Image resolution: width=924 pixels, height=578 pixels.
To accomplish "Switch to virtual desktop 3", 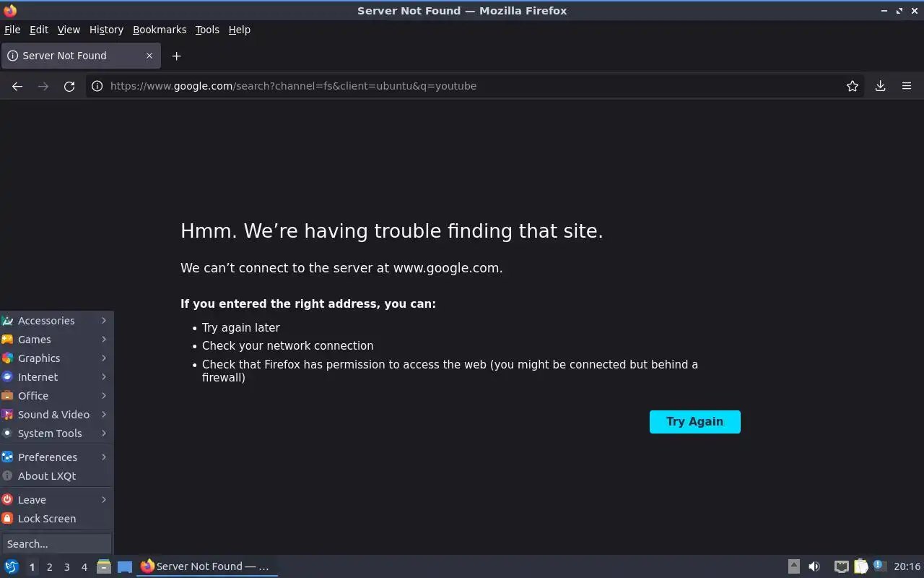I will (66, 567).
